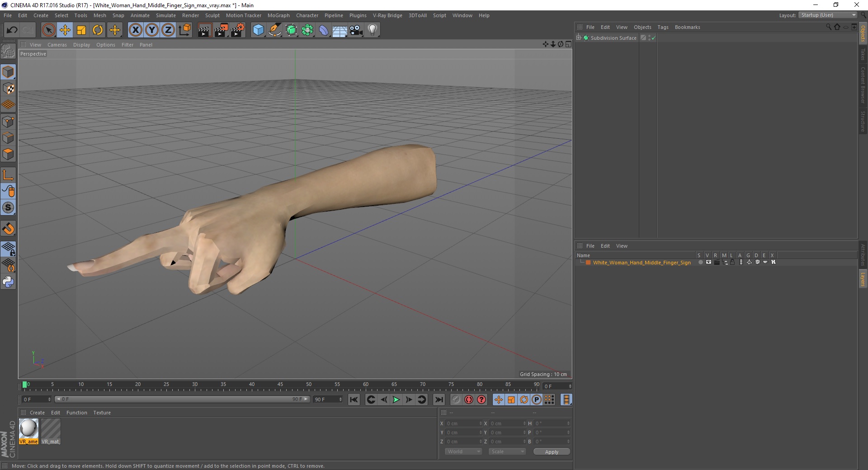Viewport: 868px width, 470px height.
Task: Render active view clapperboard icon
Action: (x=204, y=30)
